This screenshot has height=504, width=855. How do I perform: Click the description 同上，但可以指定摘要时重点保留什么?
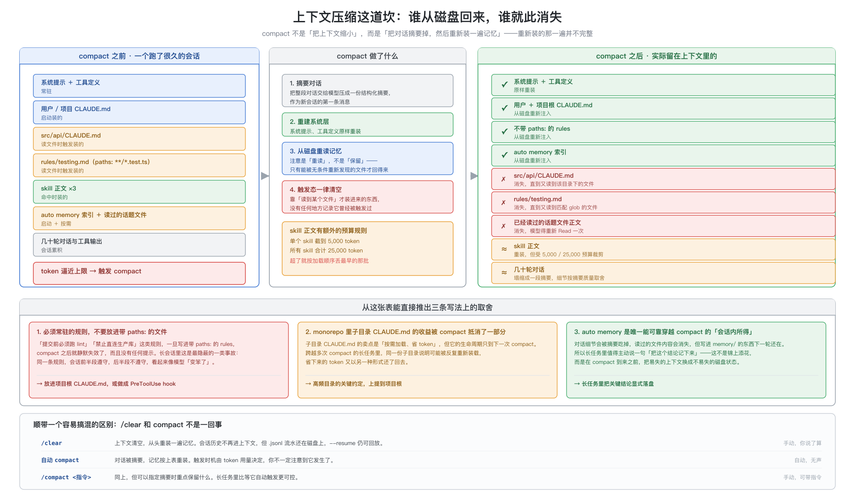click(x=207, y=477)
